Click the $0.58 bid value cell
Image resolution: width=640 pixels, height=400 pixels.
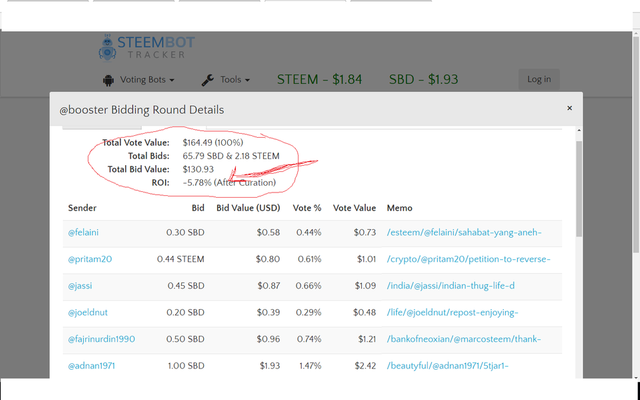(x=268, y=232)
